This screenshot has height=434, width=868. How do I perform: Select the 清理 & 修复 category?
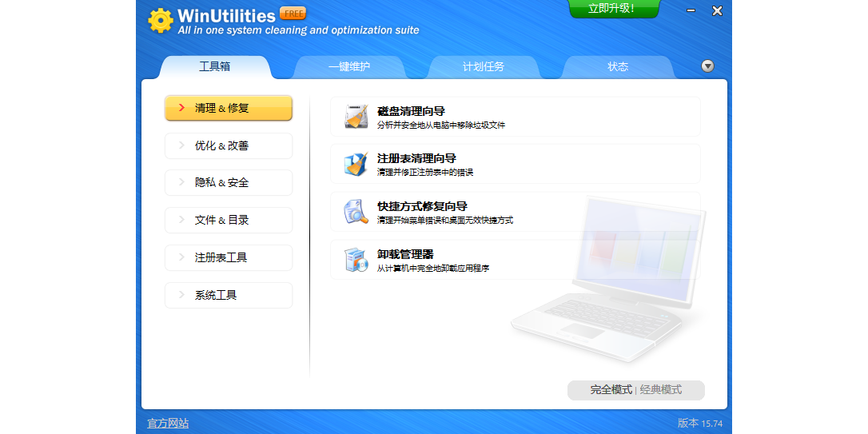point(229,108)
